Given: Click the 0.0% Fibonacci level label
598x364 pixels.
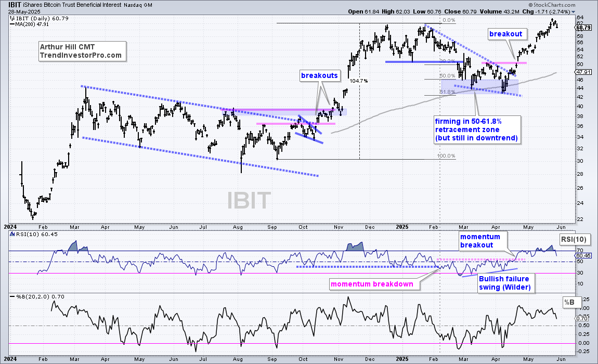Looking at the screenshot, I should point(448,20).
